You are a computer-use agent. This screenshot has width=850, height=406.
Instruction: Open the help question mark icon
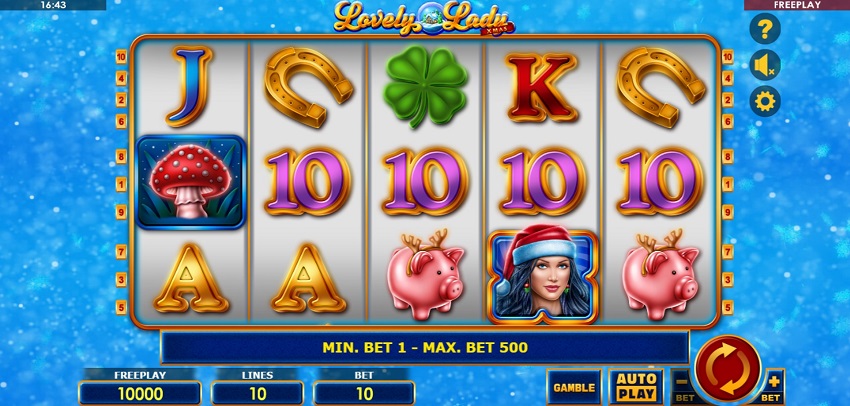click(764, 29)
